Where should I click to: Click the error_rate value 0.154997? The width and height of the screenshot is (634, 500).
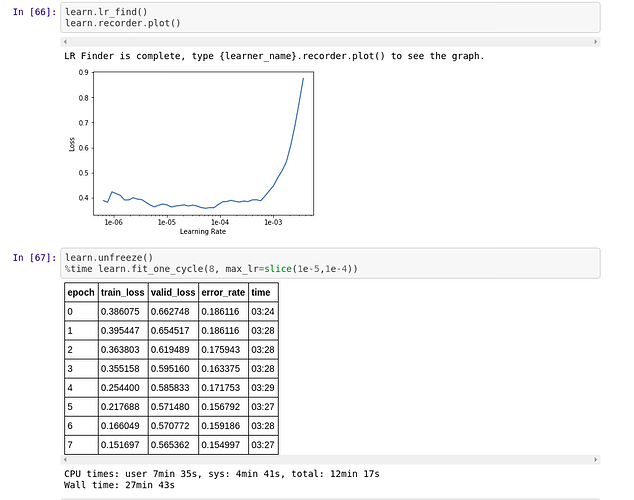[x=222, y=444]
